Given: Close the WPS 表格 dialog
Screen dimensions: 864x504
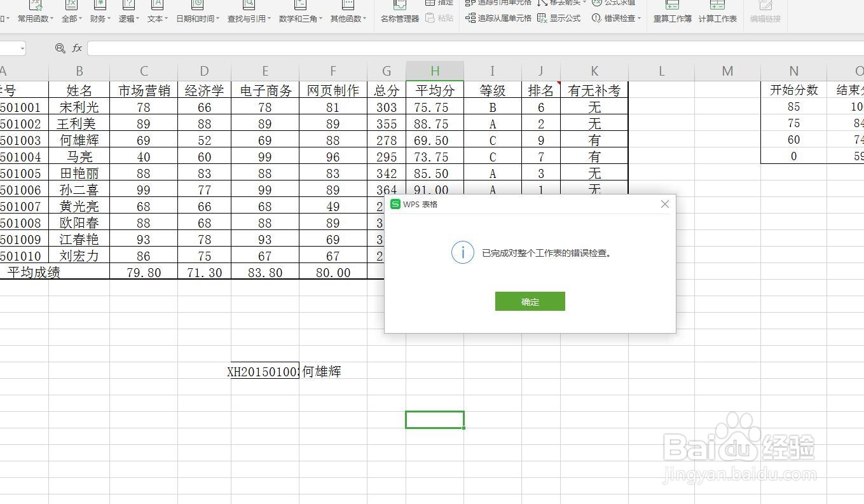Looking at the screenshot, I should pyautogui.click(x=665, y=204).
